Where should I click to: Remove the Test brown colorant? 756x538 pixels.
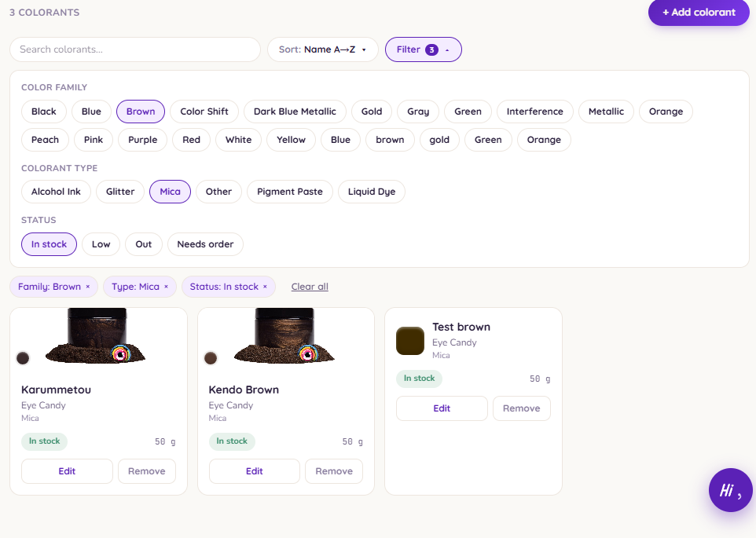522,408
